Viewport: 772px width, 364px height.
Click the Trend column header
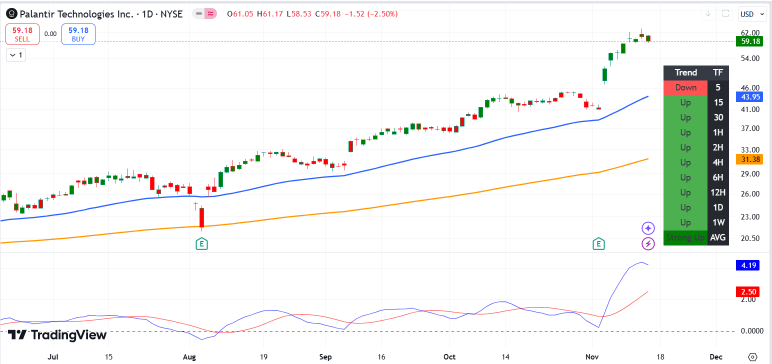(685, 72)
